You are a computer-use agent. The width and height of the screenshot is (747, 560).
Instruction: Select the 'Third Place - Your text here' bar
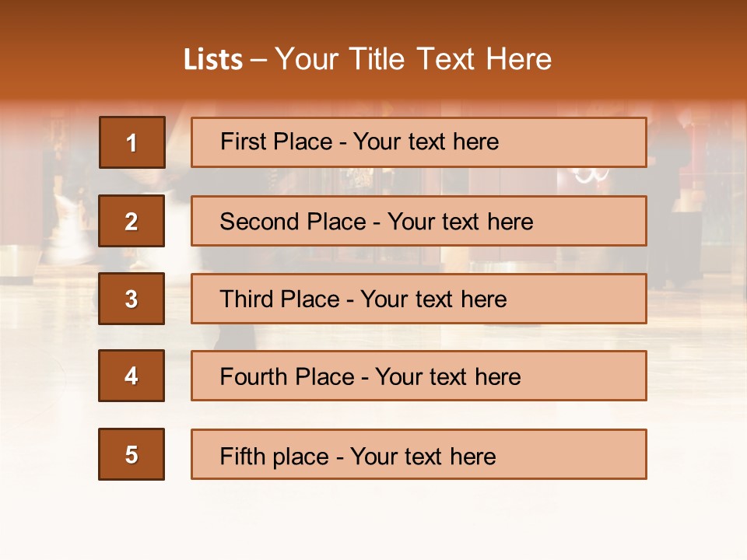click(419, 299)
